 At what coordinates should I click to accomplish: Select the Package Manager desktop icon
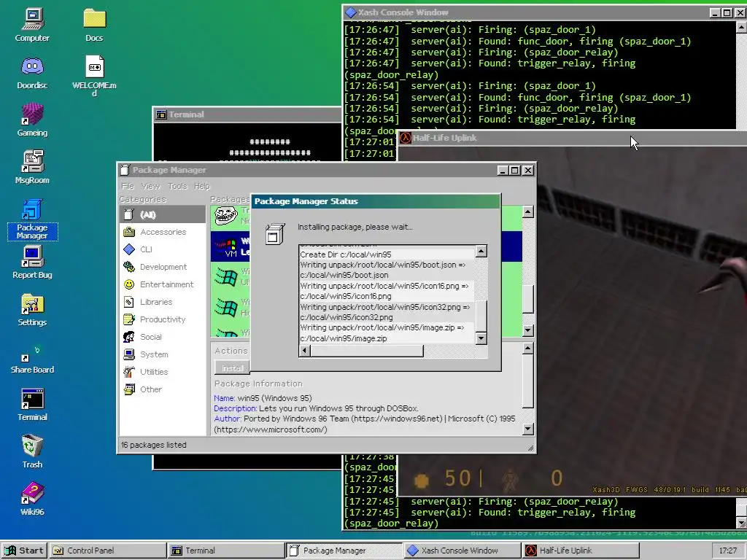pyautogui.click(x=32, y=219)
